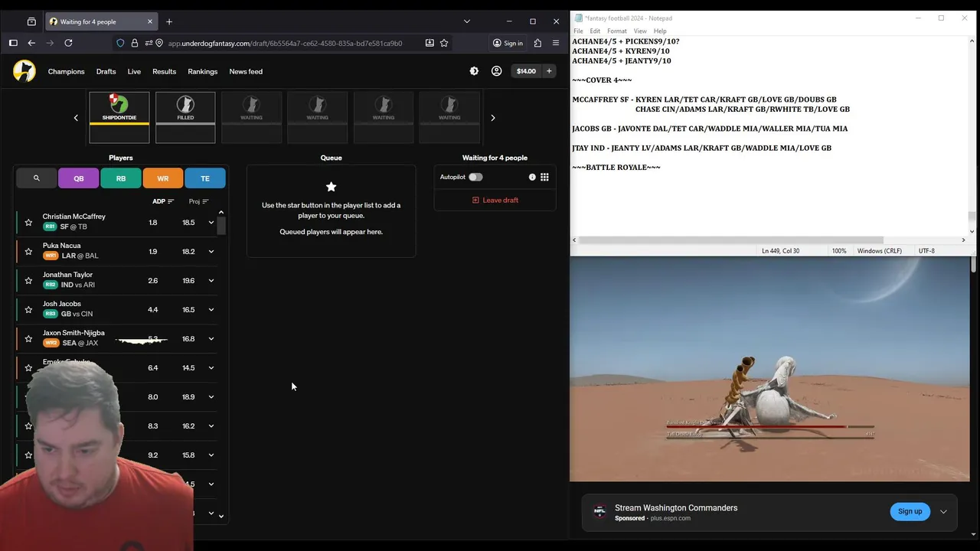Toggle dark mode theme icon
Viewport: 980px width, 551px height.
point(474,71)
